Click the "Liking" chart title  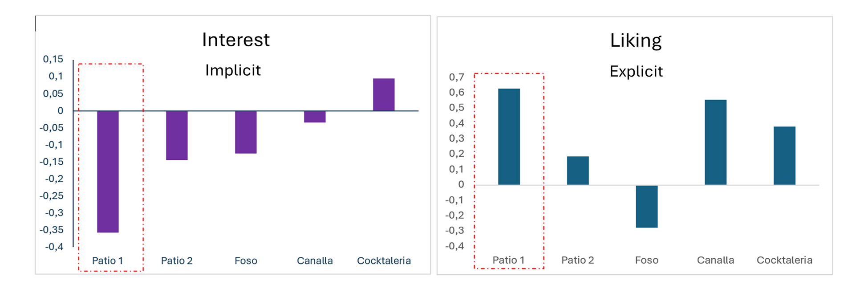coord(635,41)
